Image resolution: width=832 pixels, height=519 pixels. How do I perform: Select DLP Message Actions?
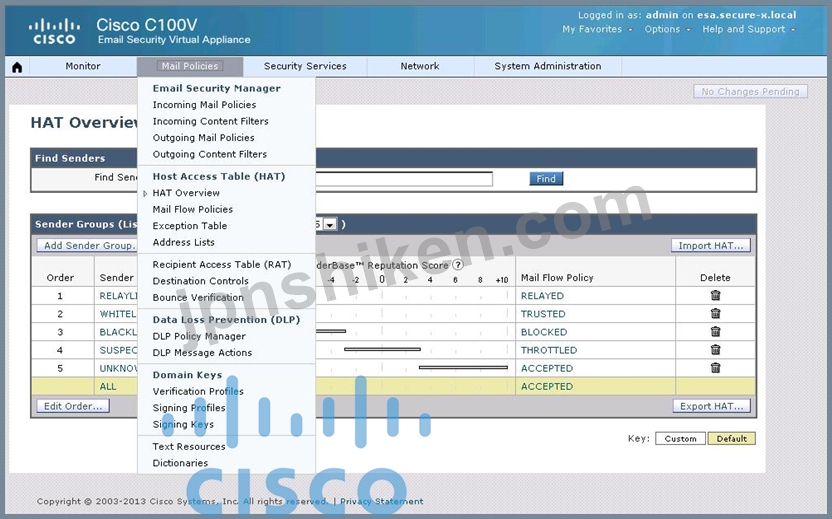[202, 353]
